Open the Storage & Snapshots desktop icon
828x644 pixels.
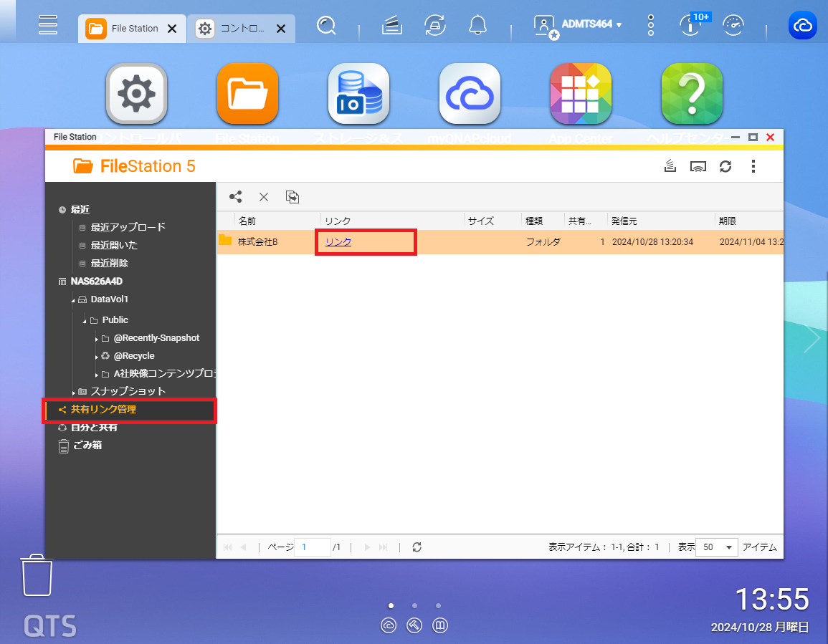click(358, 94)
